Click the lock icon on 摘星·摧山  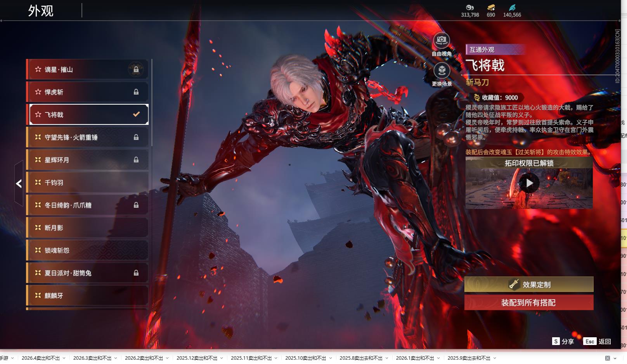click(x=136, y=69)
